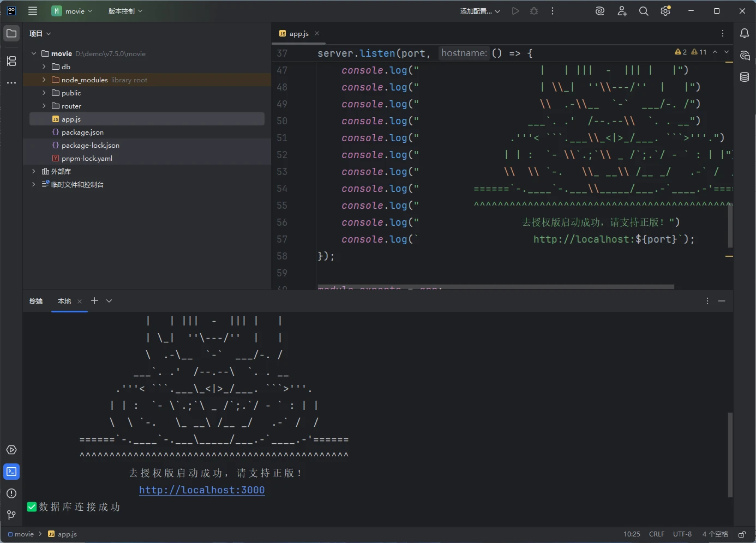Open the localhost:3000 link in terminal

pyautogui.click(x=202, y=490)
